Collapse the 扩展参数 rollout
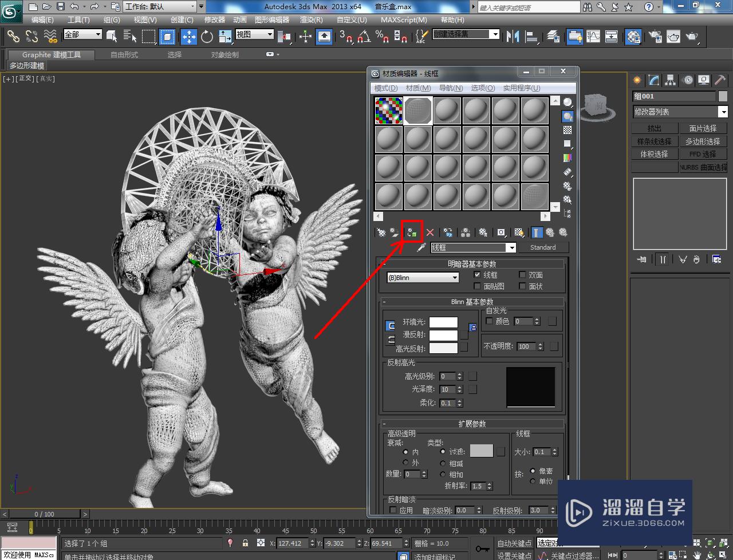Screen dimensions: 733x560 click(472, 424)
